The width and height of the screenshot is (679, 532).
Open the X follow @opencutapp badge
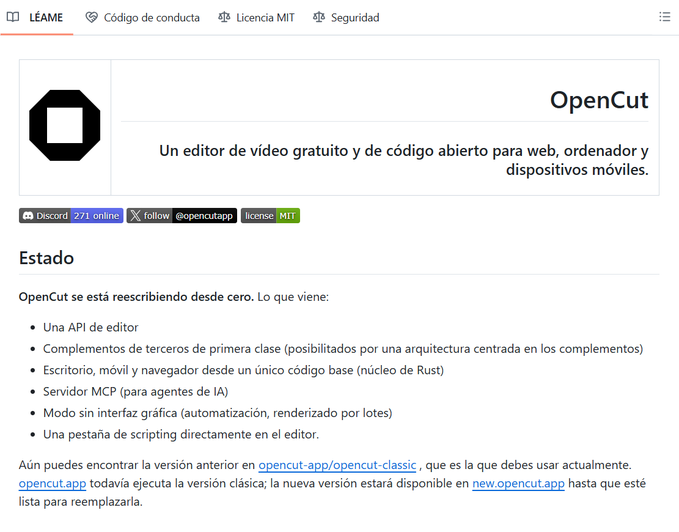coord(182,216)
